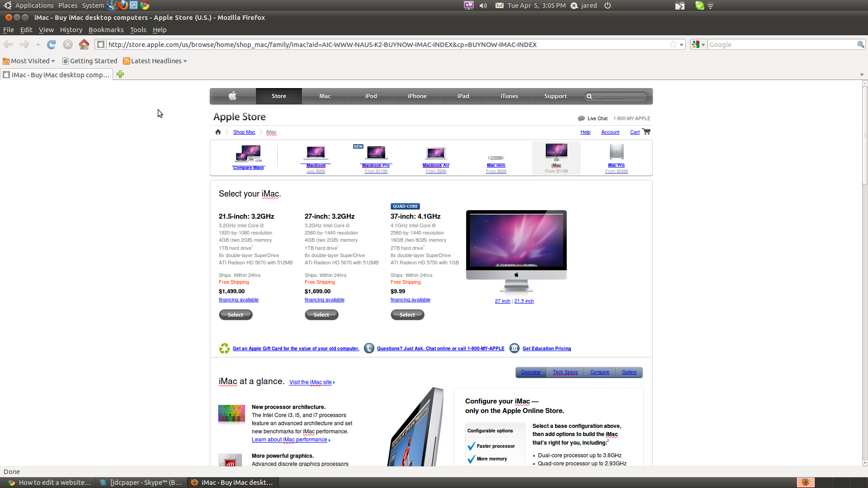Click in the Search Store field
The image size is (868, 488).
click(615, 96)
